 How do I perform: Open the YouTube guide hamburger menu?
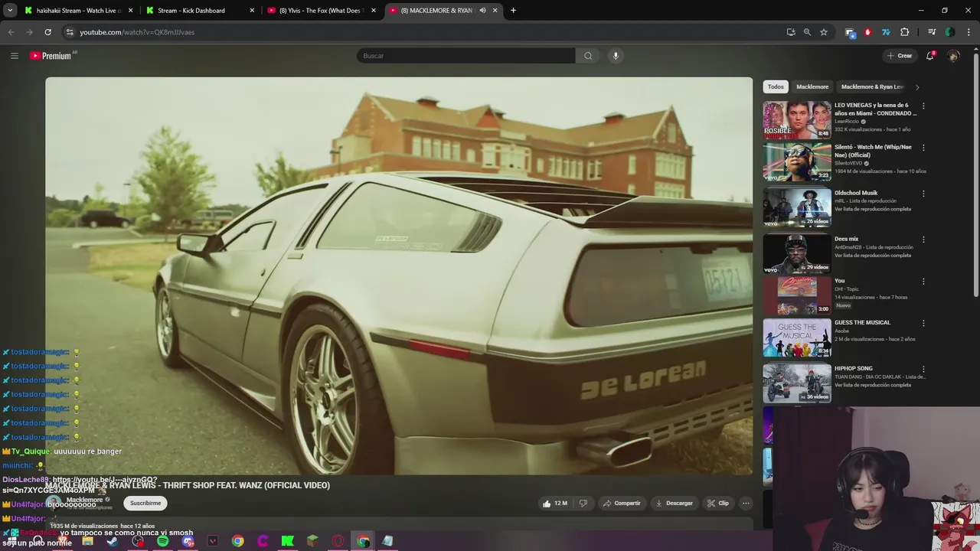tap(14, 56)
